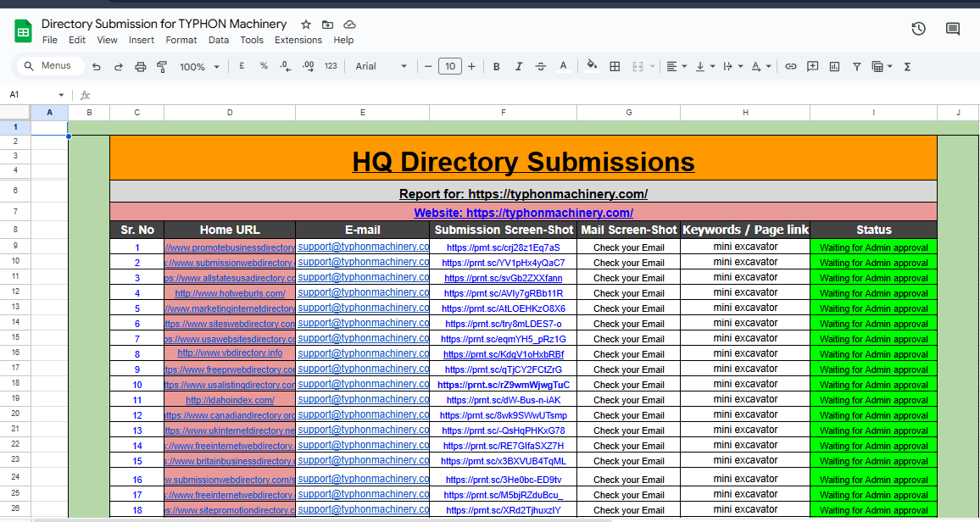
Task: Open the Website typhonmachinery.com link
Action: click(523, 213)
